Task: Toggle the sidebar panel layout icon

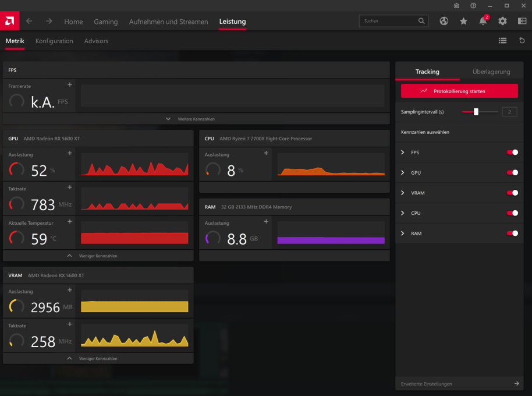Action: pos(522,21)
